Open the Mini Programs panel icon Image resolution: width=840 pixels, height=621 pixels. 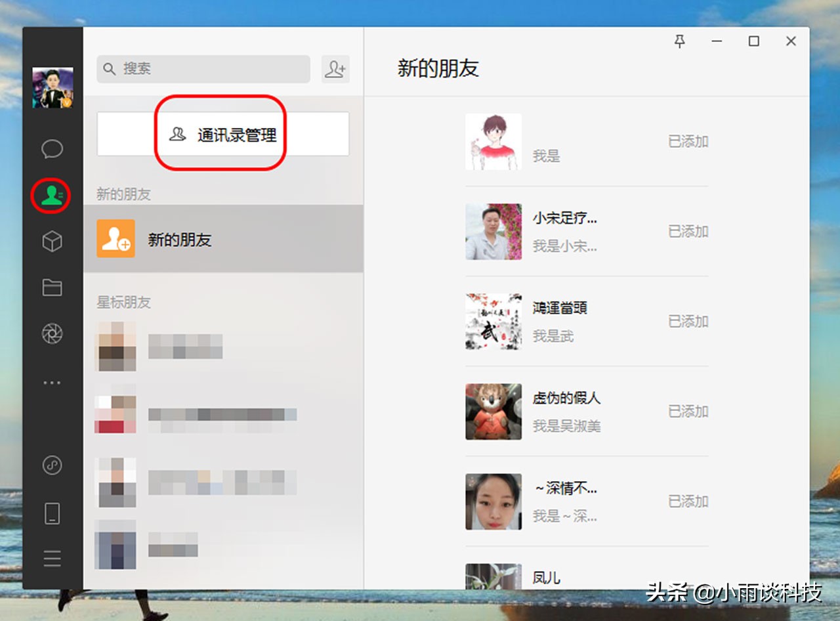tap(52, 465)
